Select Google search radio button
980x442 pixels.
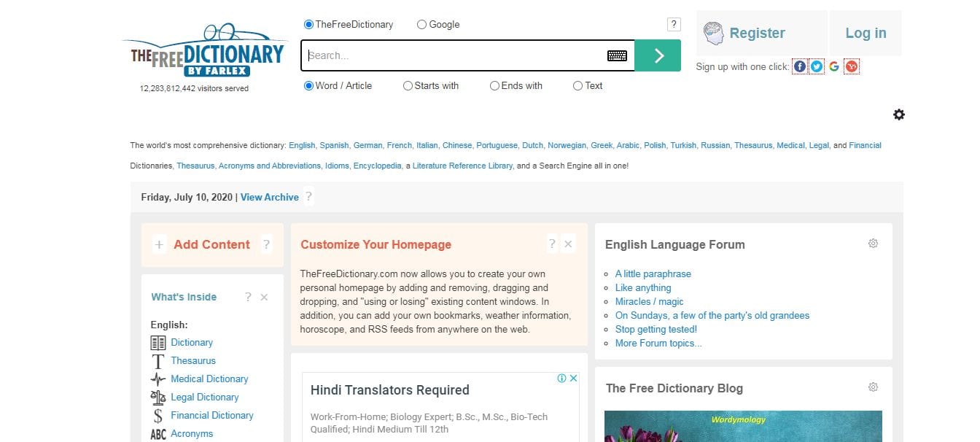[x=421, y=25]
